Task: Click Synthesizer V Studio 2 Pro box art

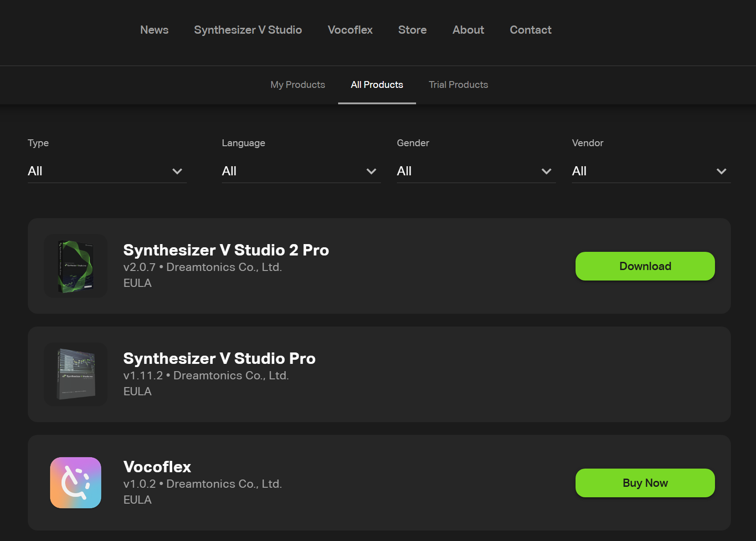Action: [x=76, y=266]
